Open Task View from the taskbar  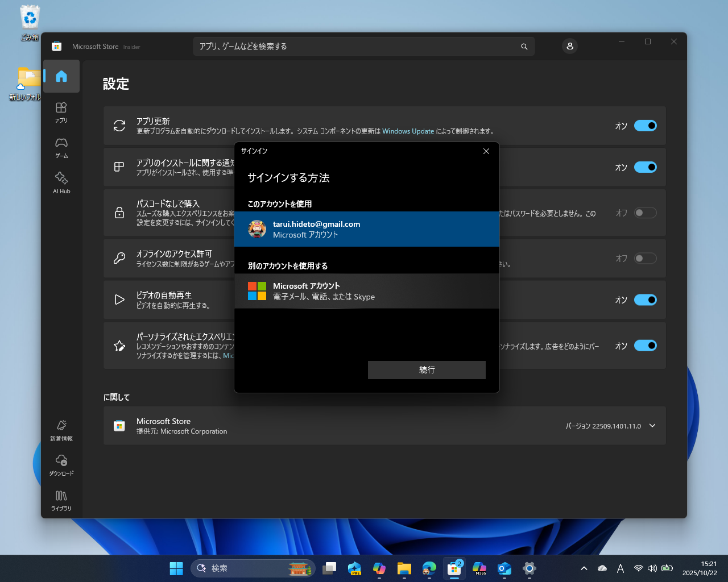pyautogui.click(x=329, y=568)
